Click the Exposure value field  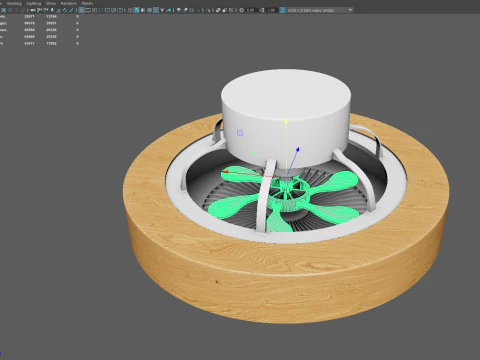[252, 10]
